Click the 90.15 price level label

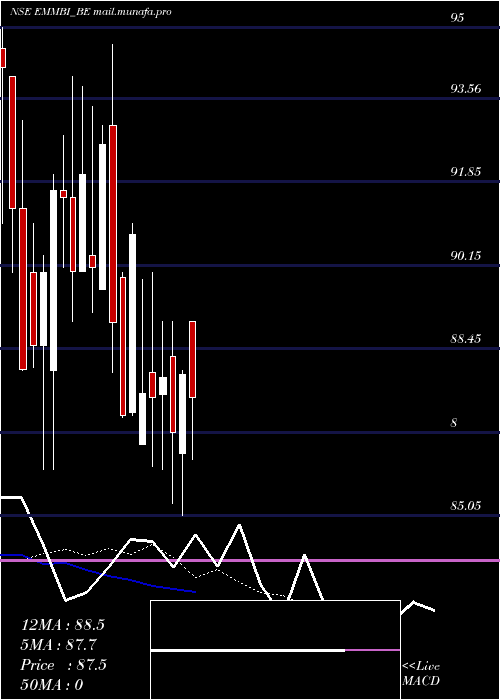pyautogui.click(x=466, y=255)
